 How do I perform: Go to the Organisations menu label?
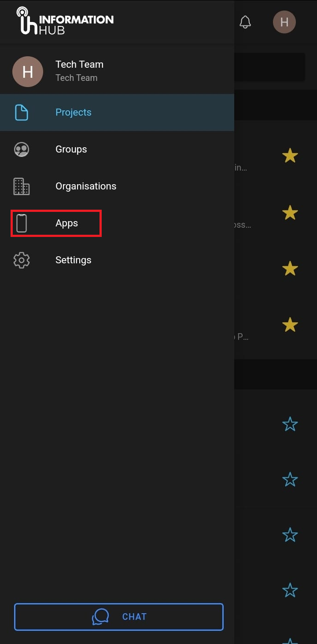click(86, 186)
